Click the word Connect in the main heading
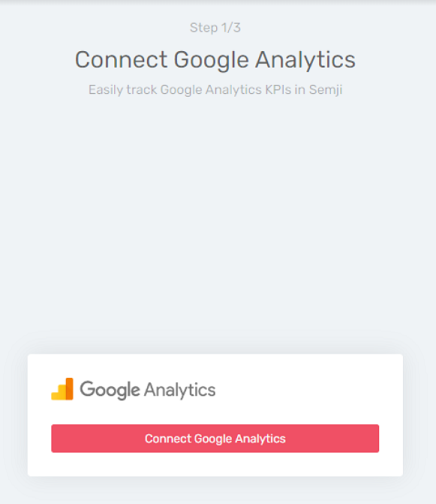 121,60
